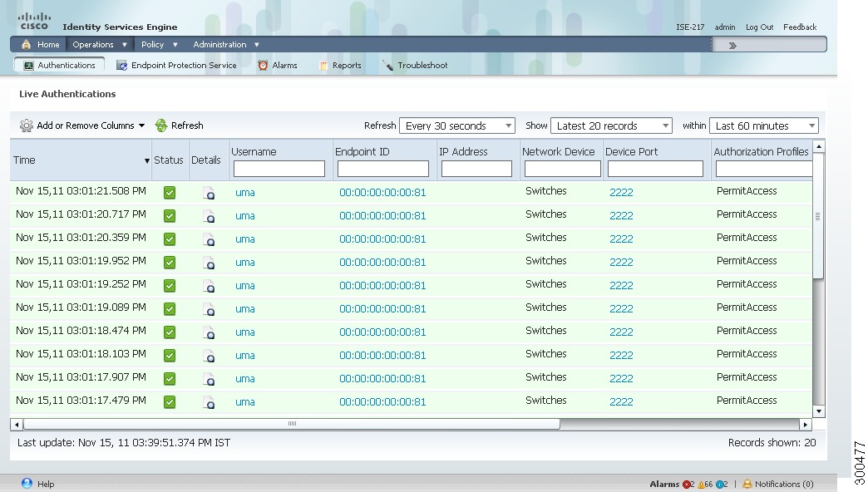Click the Status column header
This screenshot has height=492, width=868.
[x=168, y=160]
